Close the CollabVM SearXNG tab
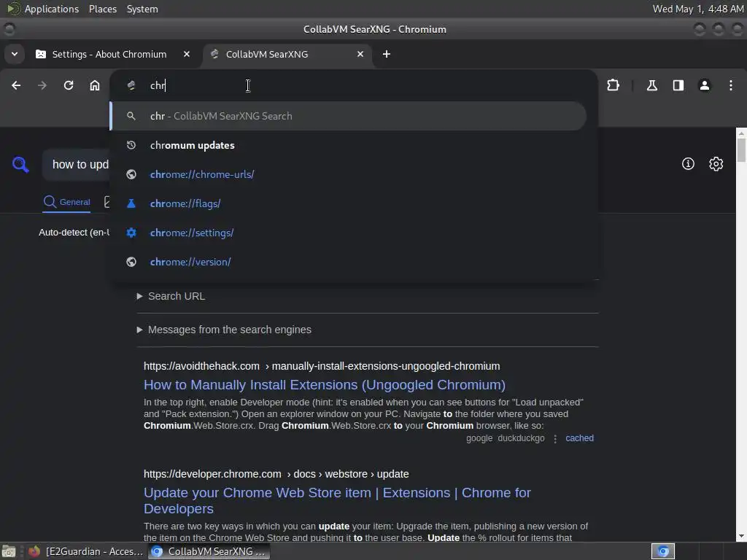 360,54
